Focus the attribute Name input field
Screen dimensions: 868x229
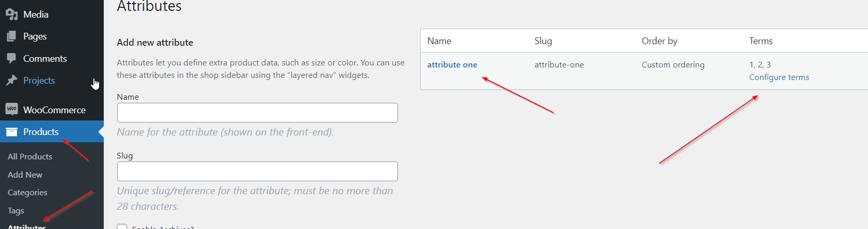click(257, 113)
